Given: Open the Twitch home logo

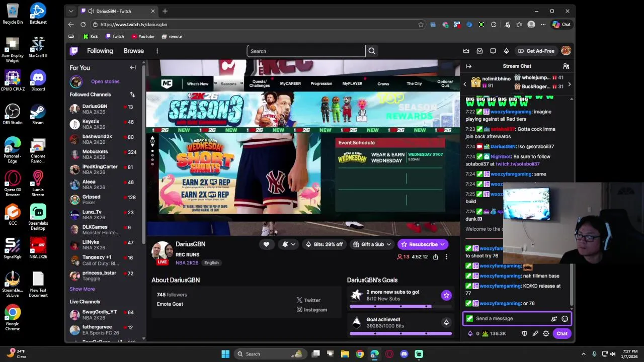Looking at the screenshot, I should (74, 51).
